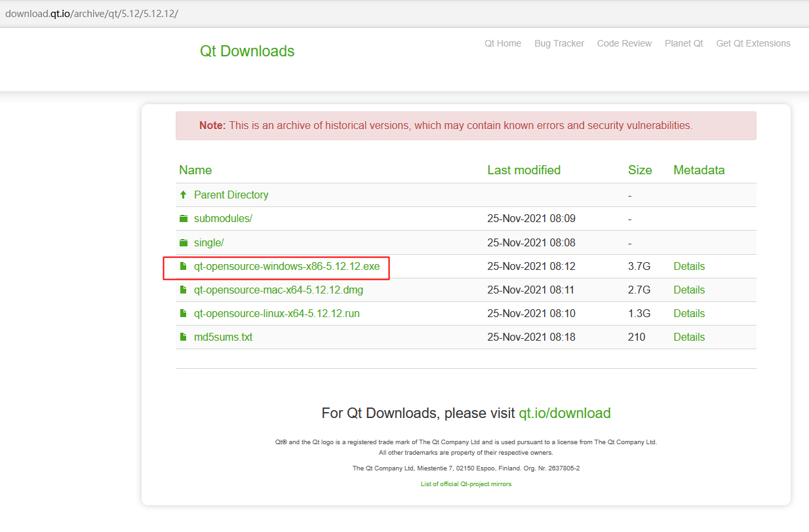809x532 pixels.
Task: Click the 210 size value
Action: [x=637, y=337]
